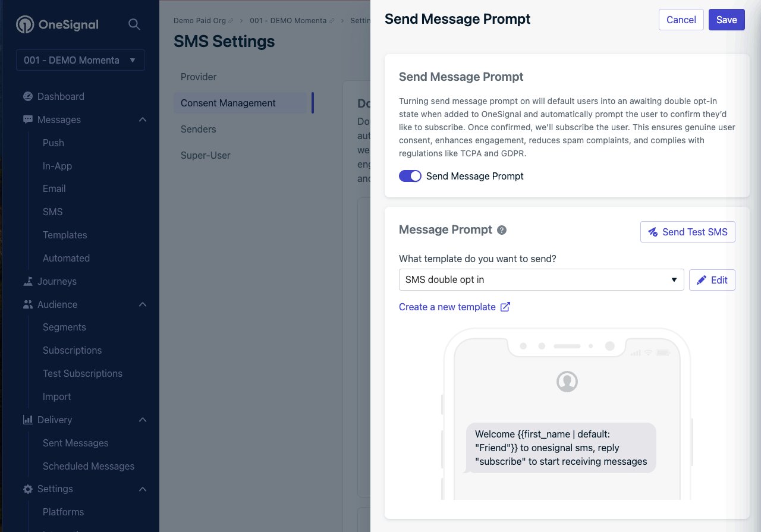Click the link icon beside Demo Paid Org
Image resolution: width=761 pixels, height=532 pixels.
click(231, 21)
